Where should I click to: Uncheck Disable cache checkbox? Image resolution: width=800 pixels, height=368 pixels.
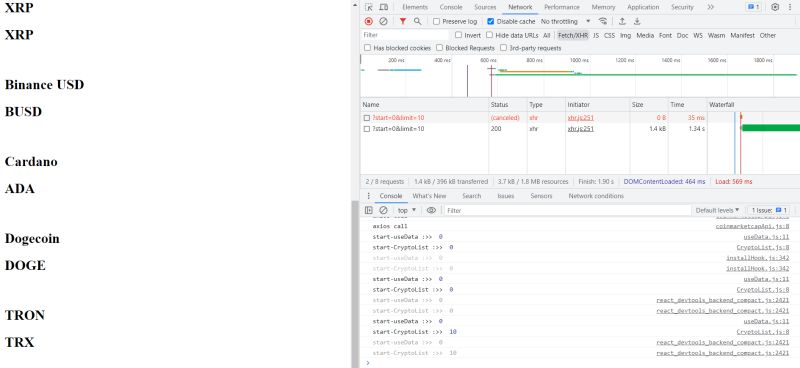pos(491,21)
